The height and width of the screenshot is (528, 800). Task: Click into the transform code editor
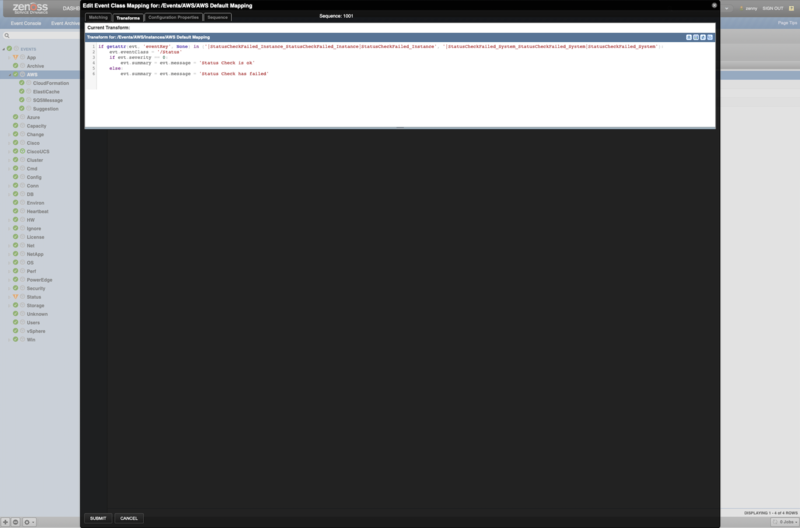point(400,84)
